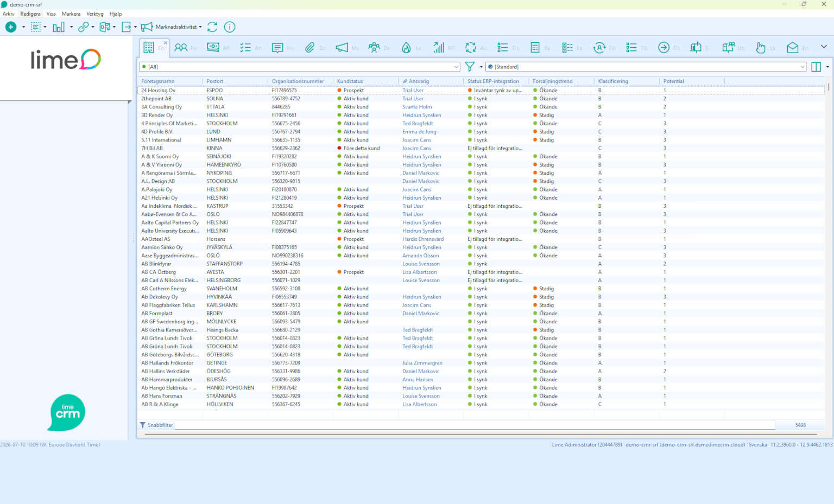The image size is (834, 504).
Task: Open the Dokument tab with paperclip icon
Action: (x=314, y=47)
